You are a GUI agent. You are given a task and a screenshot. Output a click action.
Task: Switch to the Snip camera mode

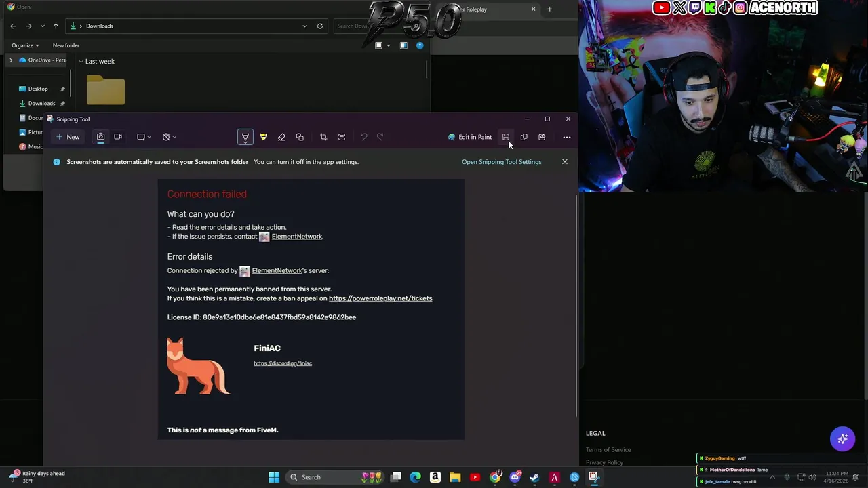click(100, 137)
